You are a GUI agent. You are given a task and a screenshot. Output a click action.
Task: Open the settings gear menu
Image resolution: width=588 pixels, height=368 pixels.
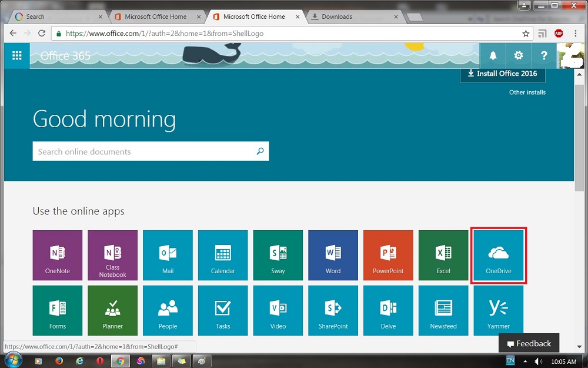(x=518, y=56)
